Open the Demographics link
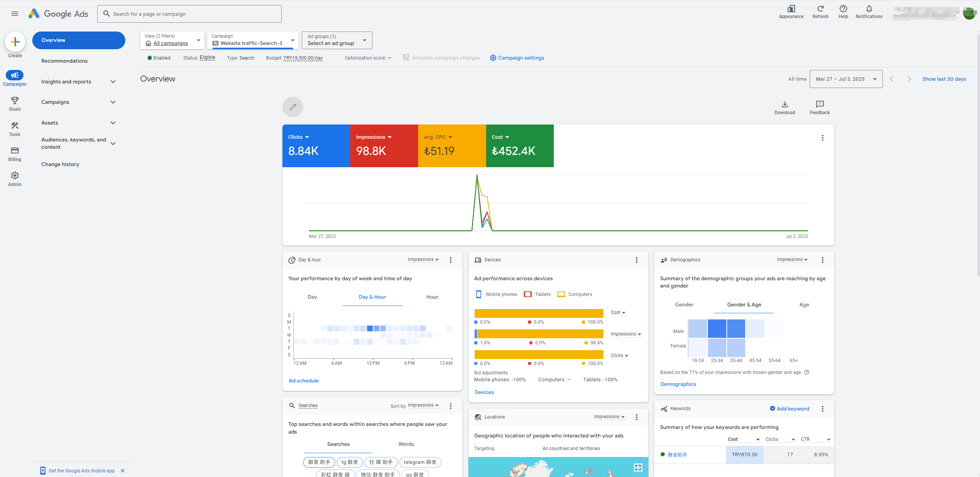 click(x=678, y=384)
